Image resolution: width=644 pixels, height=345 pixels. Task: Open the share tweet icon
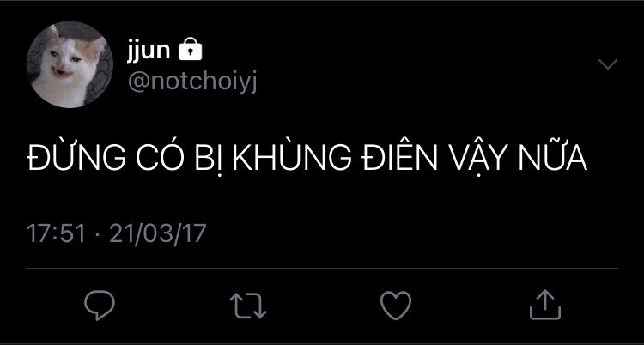tap(545, 305)
